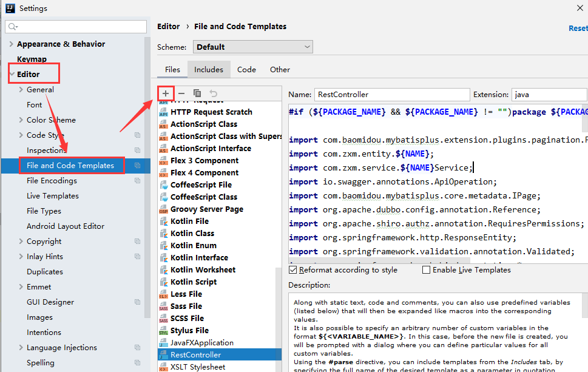588x372 pixels.
Task: Open Keymap settings
Action: (x=32, y=59)
